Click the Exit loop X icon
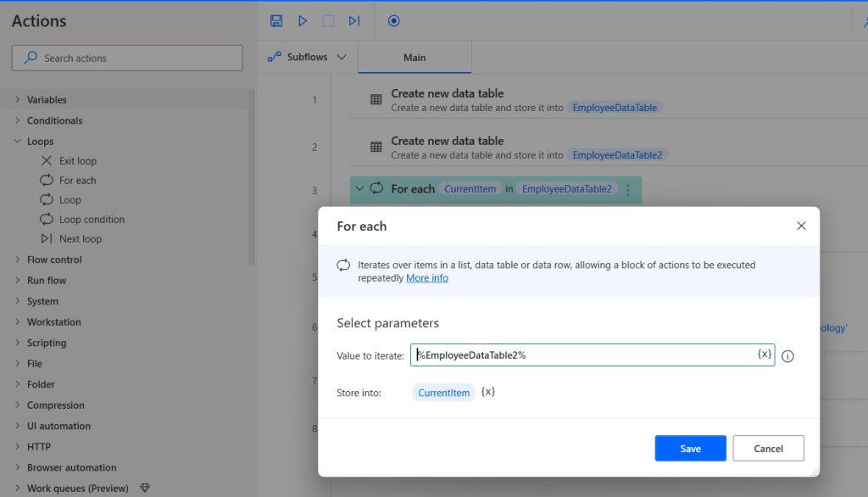The height and width of the screenshot is (497, 868). 47,160
